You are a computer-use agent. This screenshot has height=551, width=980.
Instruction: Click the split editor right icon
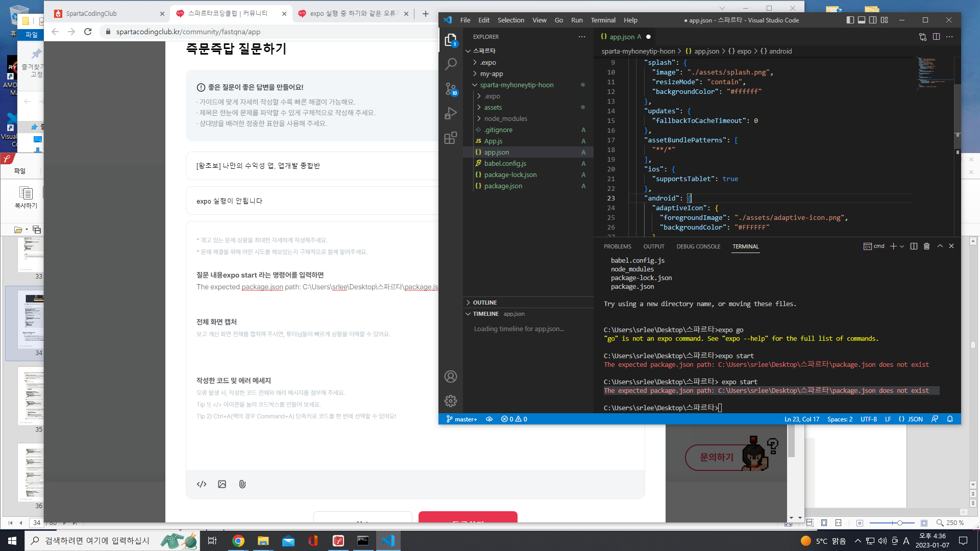936,37
